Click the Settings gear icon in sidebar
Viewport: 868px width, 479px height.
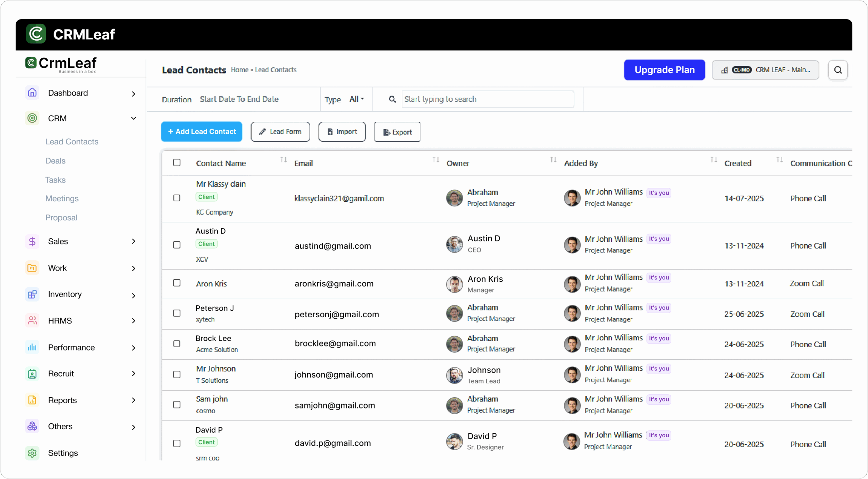[32, 453]
